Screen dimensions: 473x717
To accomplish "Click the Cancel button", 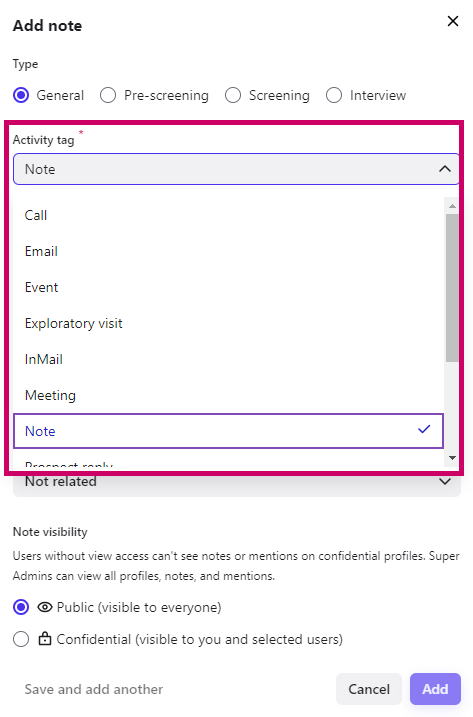I will coord(369,689).
